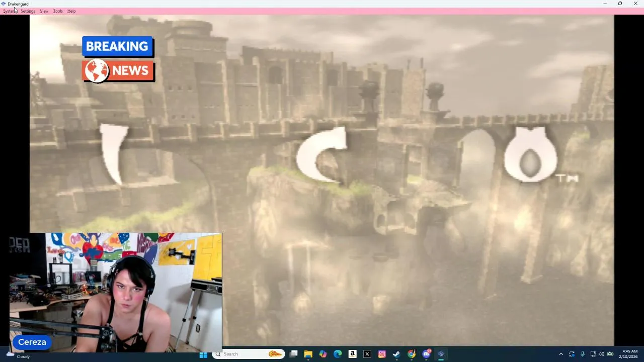Click the Cereza name tag
The width and height of the screenshot is (644, 362).
(x=32, y=342)
